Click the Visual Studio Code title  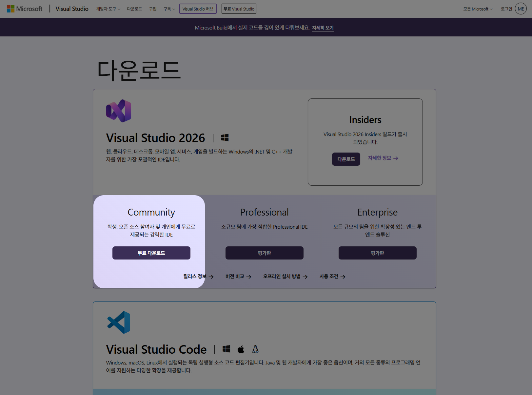point(156,349)
